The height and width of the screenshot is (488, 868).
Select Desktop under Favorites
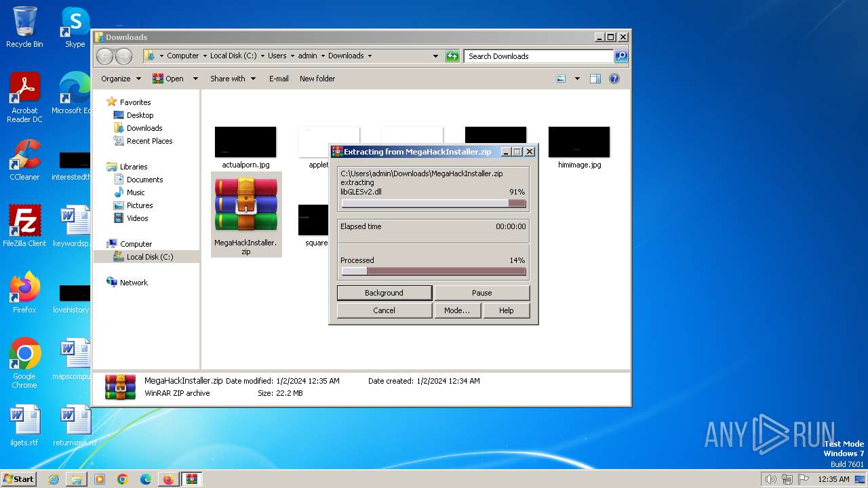coord(140,115)
